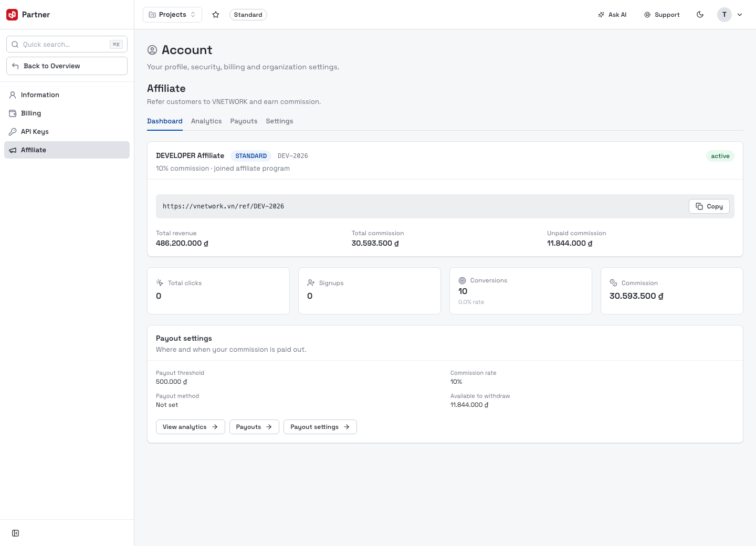Image resolution: width=756 pixels, height=546 pixels.
Task: Click View analytics button
Action: coord(191,427)
